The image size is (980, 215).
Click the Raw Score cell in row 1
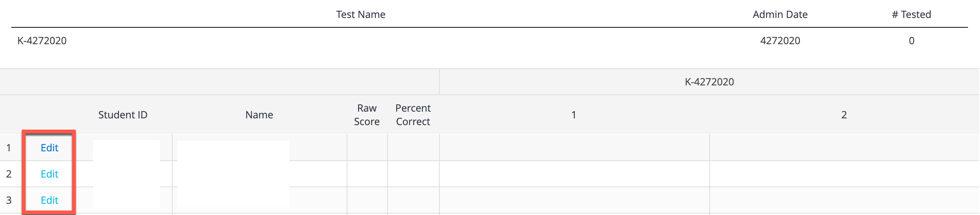click(367, 148)
